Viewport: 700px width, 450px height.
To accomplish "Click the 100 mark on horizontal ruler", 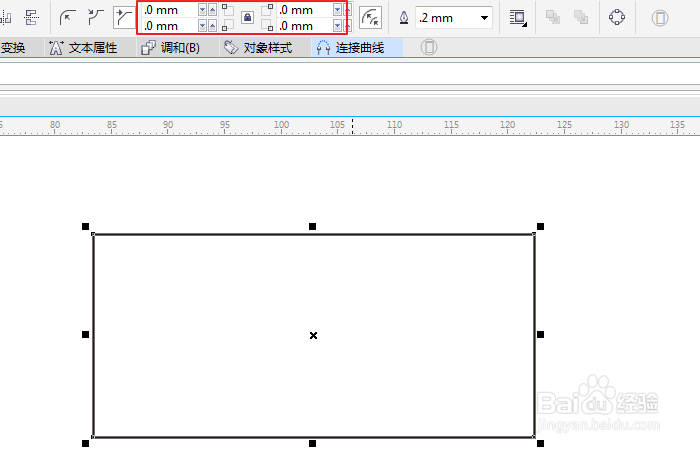I will coord(281,125).
